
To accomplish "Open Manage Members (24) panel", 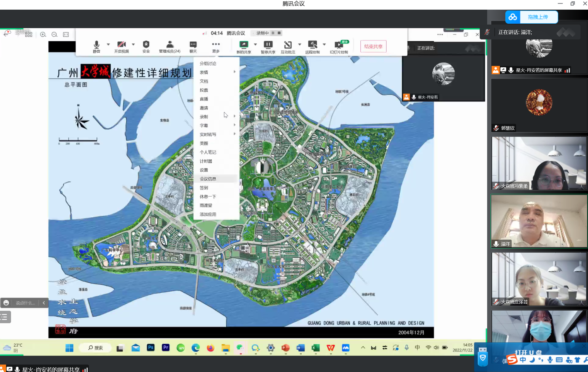I will [x=170, y=45].
